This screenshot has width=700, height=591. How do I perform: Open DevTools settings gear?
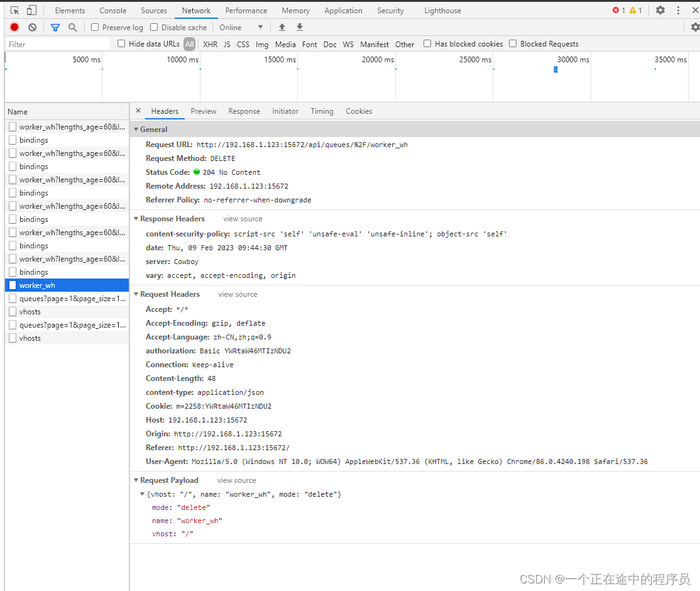click(662, 10)
